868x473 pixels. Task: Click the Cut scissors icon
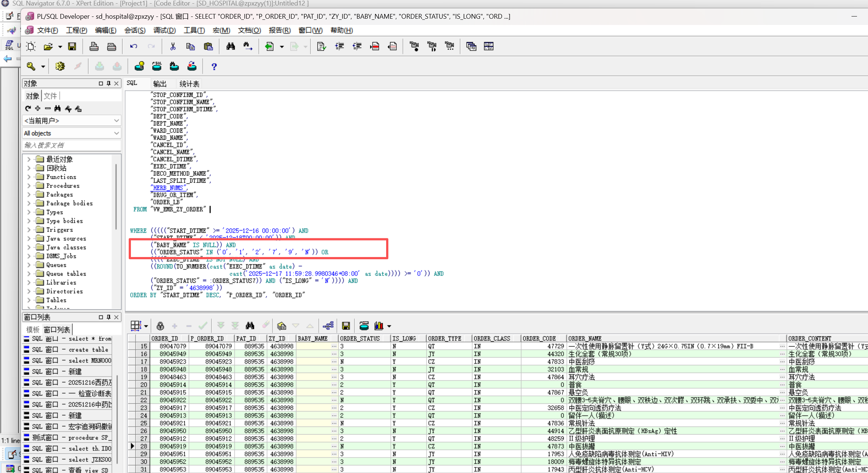(x=173, y=47)
